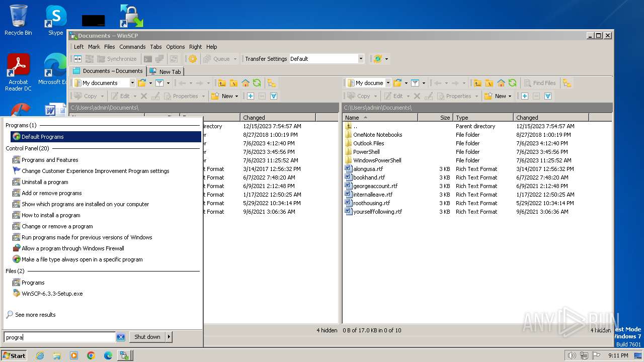Refresh the left panel directory
Screen dimensions: 644x362
coord(257,83)
